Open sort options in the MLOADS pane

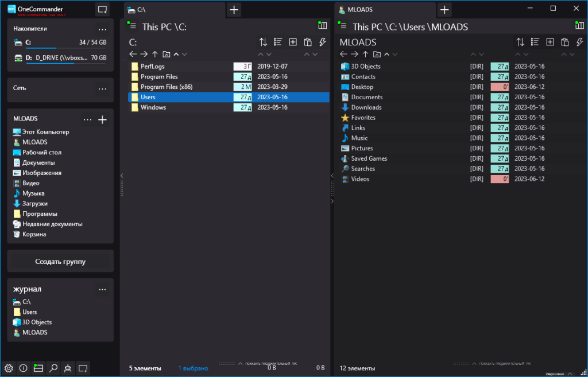(x=520, y=42)
